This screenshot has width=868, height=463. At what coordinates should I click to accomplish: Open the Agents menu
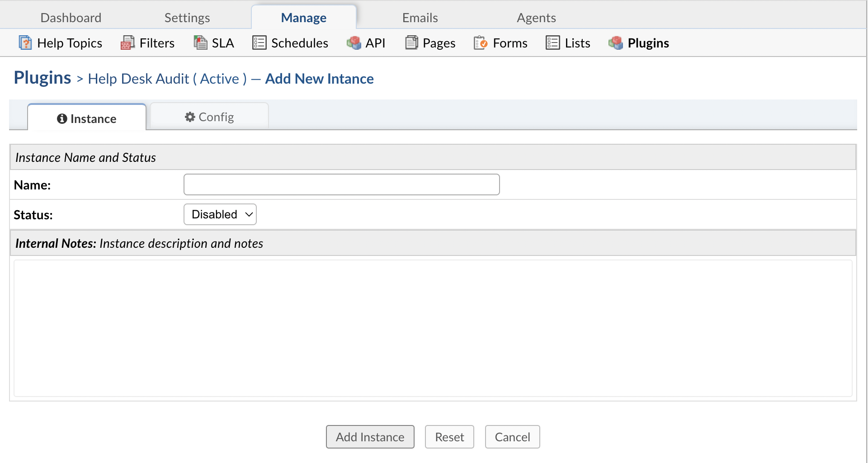[536, 18]
